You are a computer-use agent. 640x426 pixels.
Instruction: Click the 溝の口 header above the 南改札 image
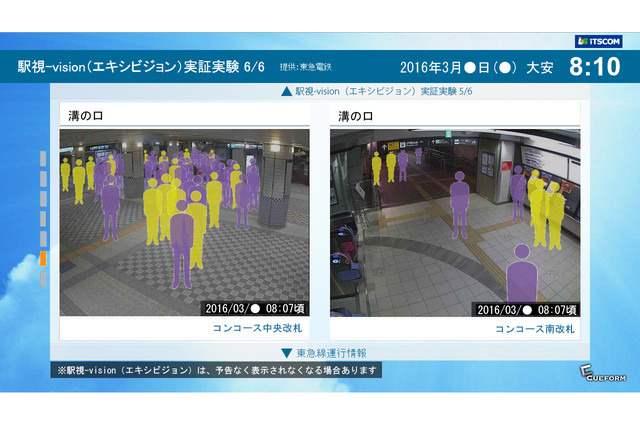pyautogui.click(x=356, y=116)
